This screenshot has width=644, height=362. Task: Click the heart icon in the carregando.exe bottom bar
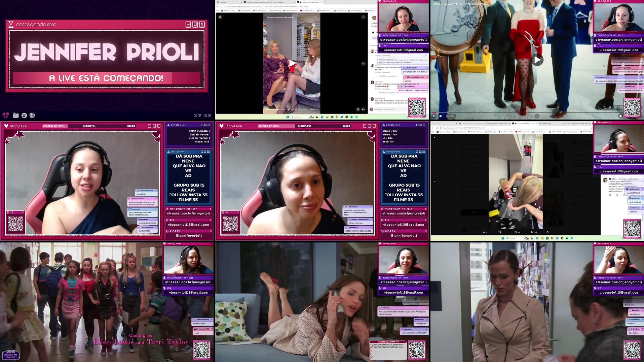point(6,115)
